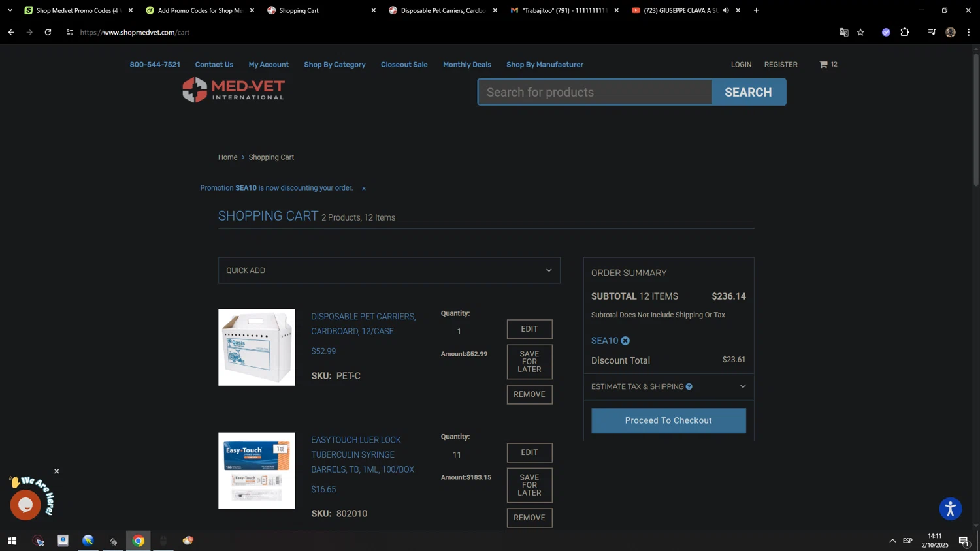View site information icon in address bar
This screenshot has height=551, width=980.
point(70,32)
